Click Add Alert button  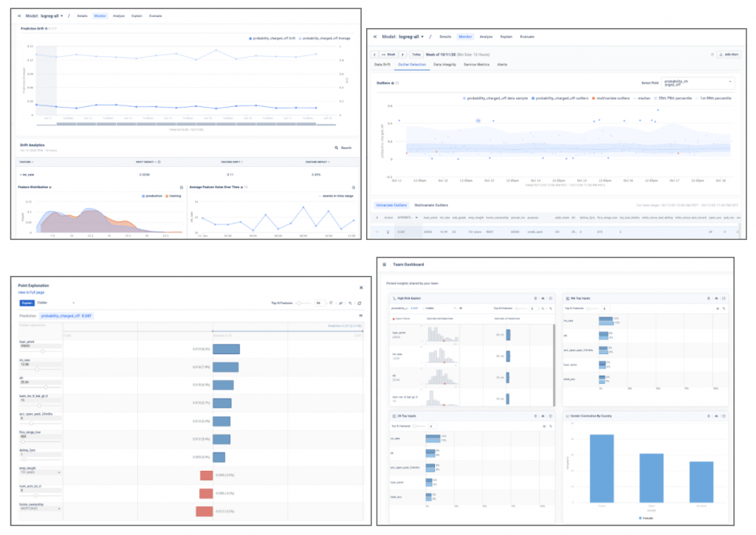pos(729,55)
